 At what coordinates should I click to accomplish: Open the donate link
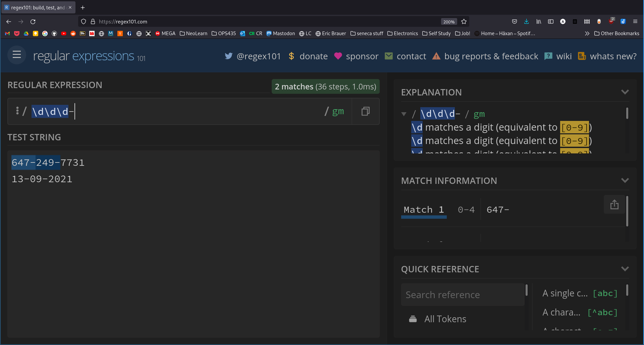313,56
